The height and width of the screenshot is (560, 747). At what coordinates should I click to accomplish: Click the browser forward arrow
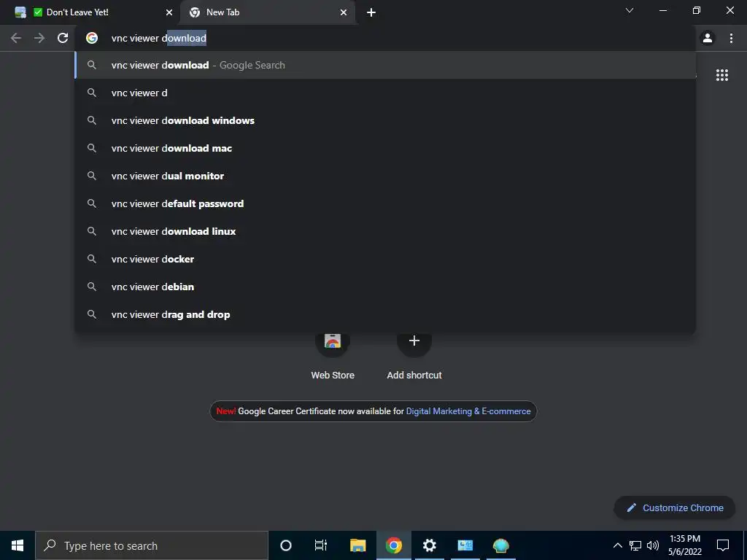tap(39, 38)
